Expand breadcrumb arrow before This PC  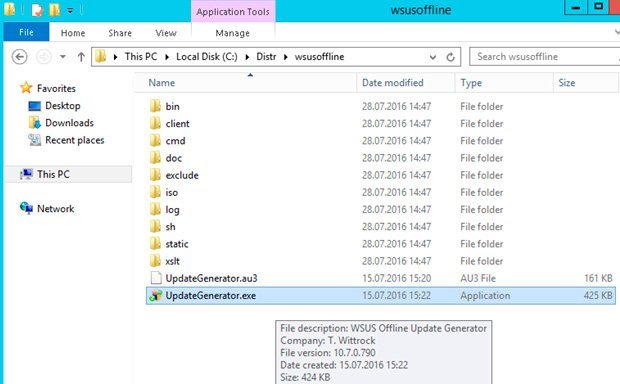pyautogui.click(x=115, y=57)
